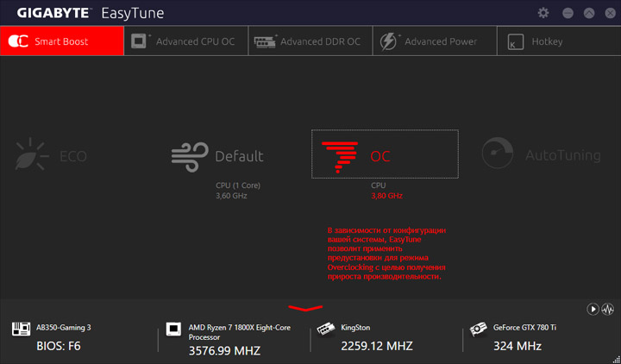Open the Advanced CPU OC tab

186,41
